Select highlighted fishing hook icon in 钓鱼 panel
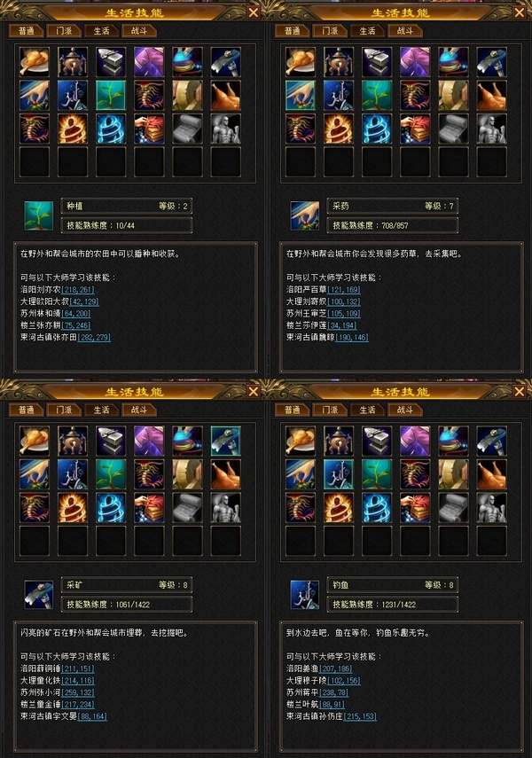 tap(339, 474)
